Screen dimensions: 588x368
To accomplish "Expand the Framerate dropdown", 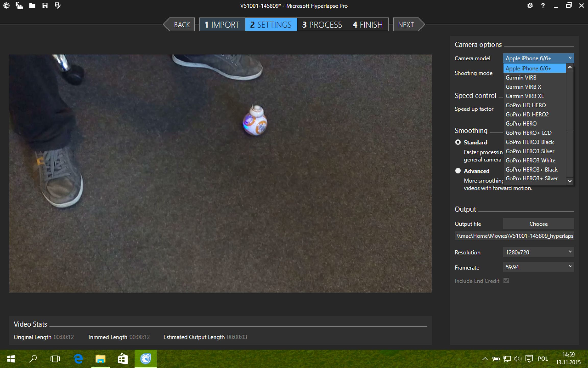I will (x=538, y=267).
